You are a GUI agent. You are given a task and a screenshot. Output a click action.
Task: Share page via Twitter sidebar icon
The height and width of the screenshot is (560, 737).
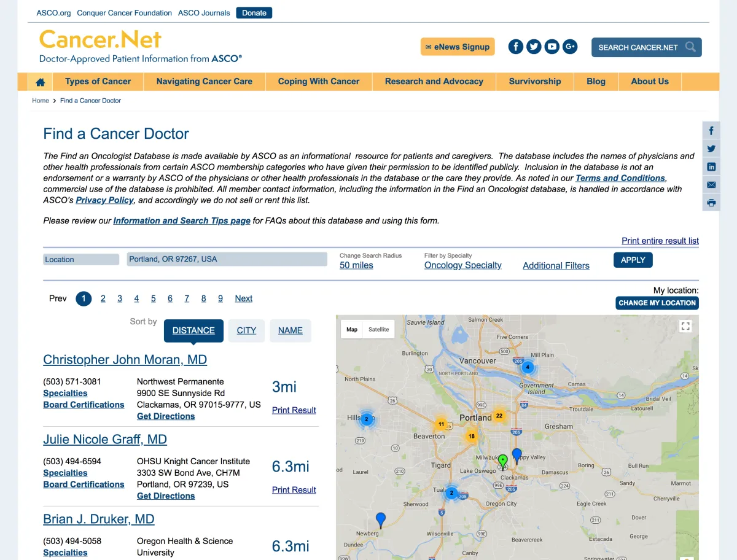(x=711, y=149)
